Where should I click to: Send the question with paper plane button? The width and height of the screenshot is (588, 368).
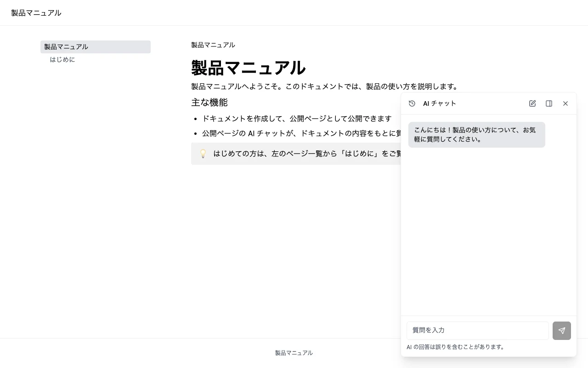[x=562, y=331]
